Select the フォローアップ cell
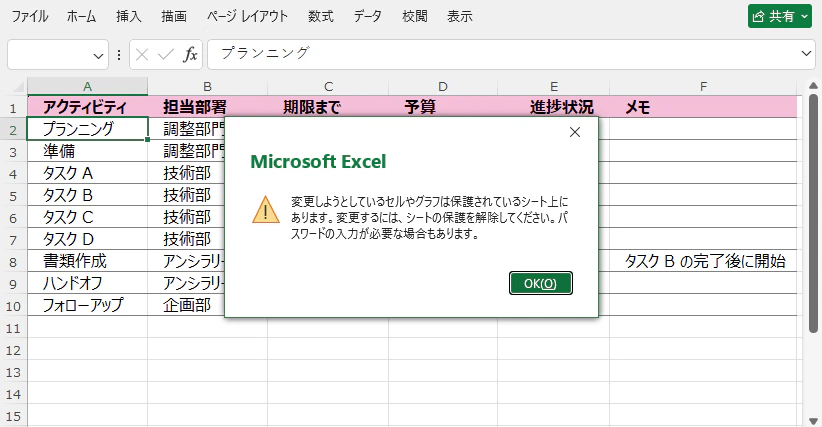 (88, 305)
